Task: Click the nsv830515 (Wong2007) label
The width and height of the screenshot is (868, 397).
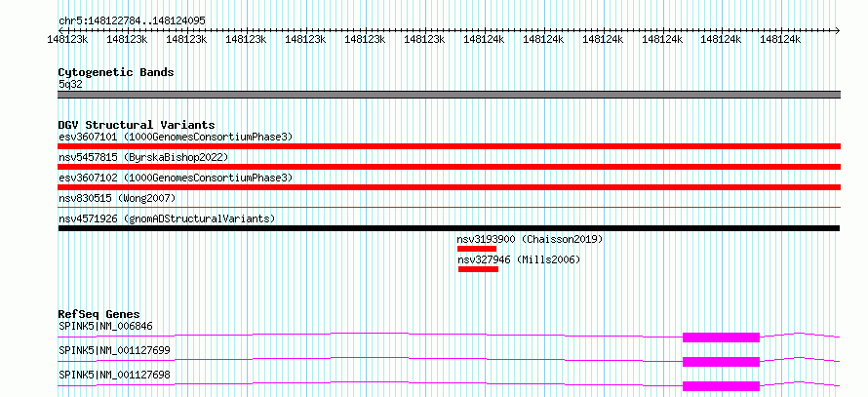Action: [117, 198]
